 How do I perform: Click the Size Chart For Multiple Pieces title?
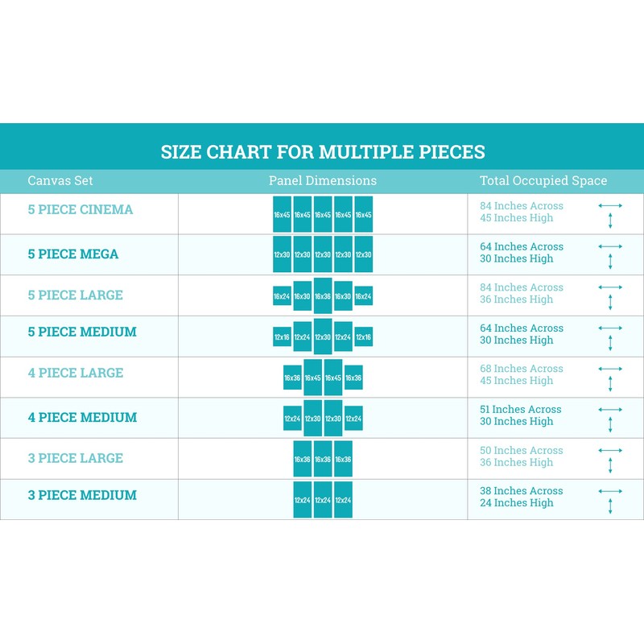(323, 152)
